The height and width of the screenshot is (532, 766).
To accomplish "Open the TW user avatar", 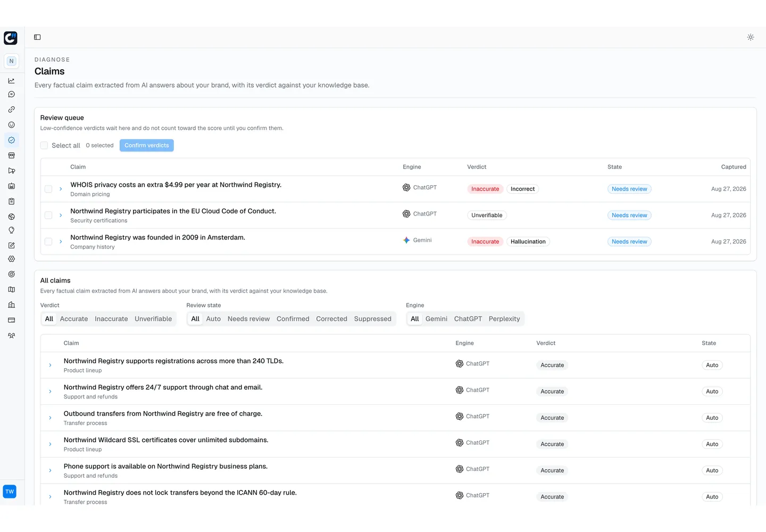I will tap(10, 492).
